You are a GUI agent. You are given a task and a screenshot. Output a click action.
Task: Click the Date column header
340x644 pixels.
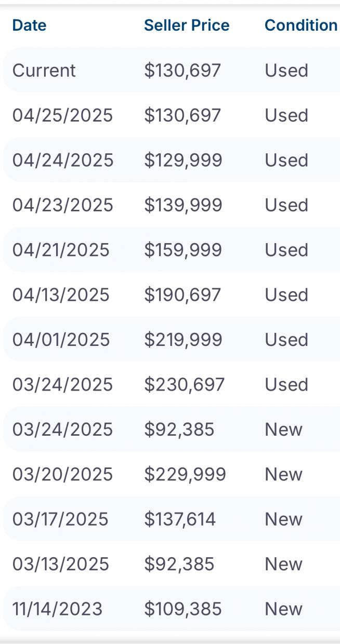click(x=29, y=25)
